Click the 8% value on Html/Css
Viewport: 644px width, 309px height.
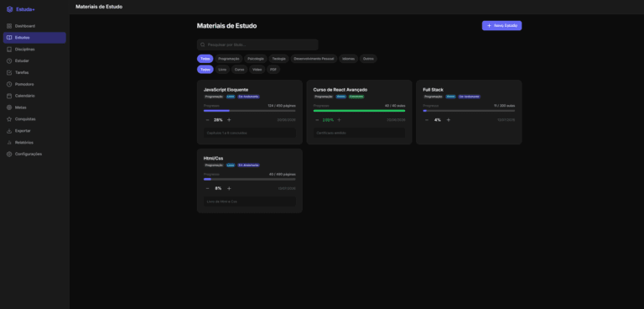tap(218, 188)
